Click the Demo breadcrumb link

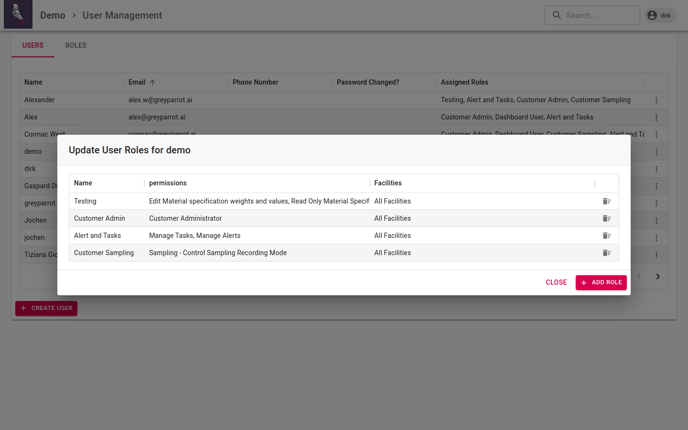tap(53, 15)
